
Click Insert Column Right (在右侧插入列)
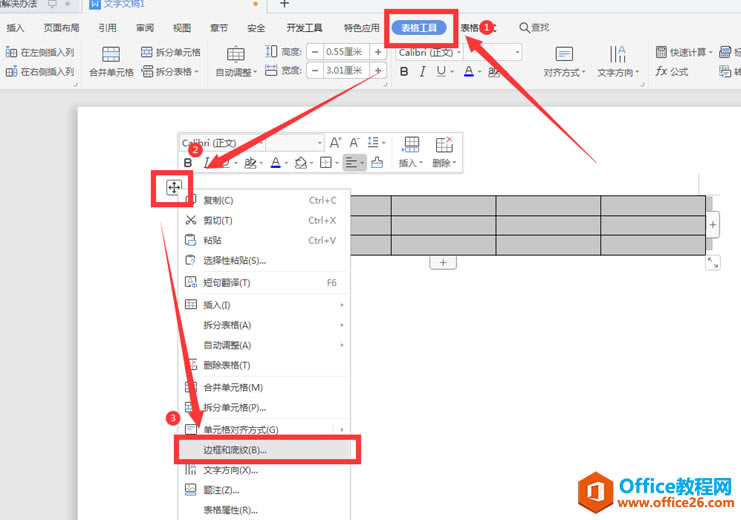(40, 72)
